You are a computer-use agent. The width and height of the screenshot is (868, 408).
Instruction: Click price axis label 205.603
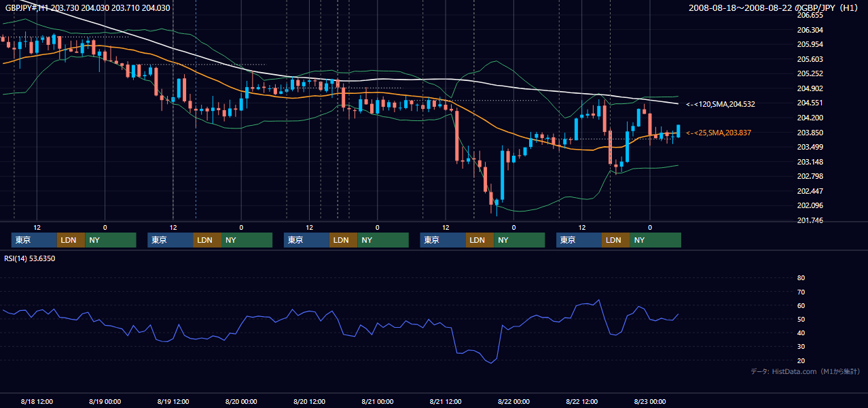pyautogui.click(x=810, y=59)
